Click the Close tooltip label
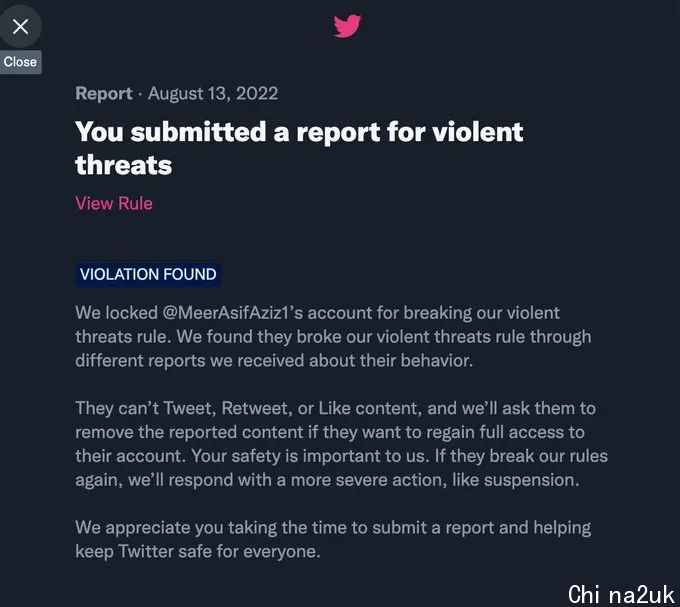Viewport: 680px width, 607px height. (x=20, y=62)
